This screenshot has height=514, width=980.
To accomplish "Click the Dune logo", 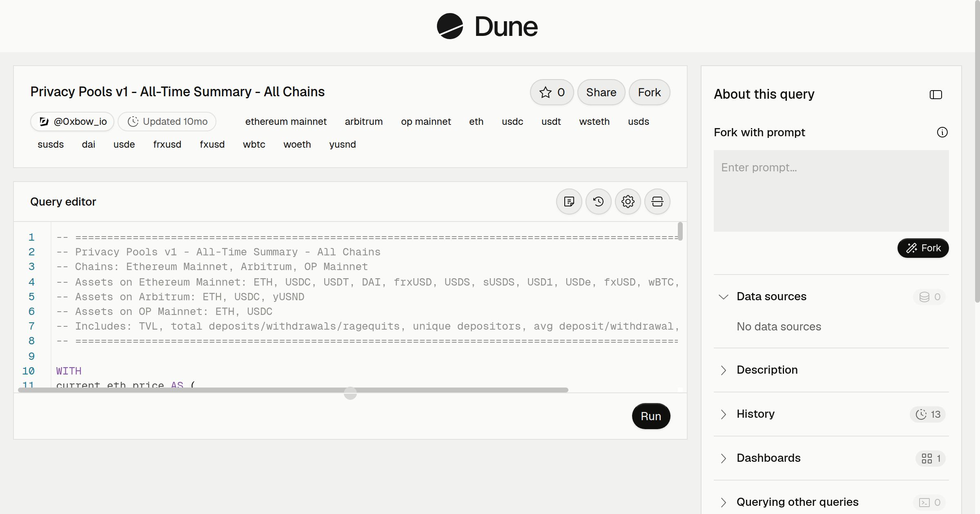I will click(487, 27).
